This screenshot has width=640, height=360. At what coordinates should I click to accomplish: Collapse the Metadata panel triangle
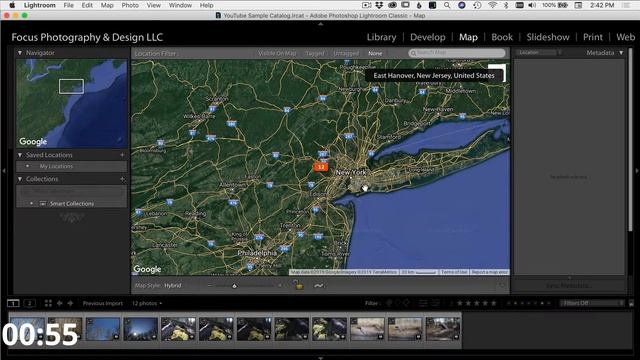(x=621, y=53)
